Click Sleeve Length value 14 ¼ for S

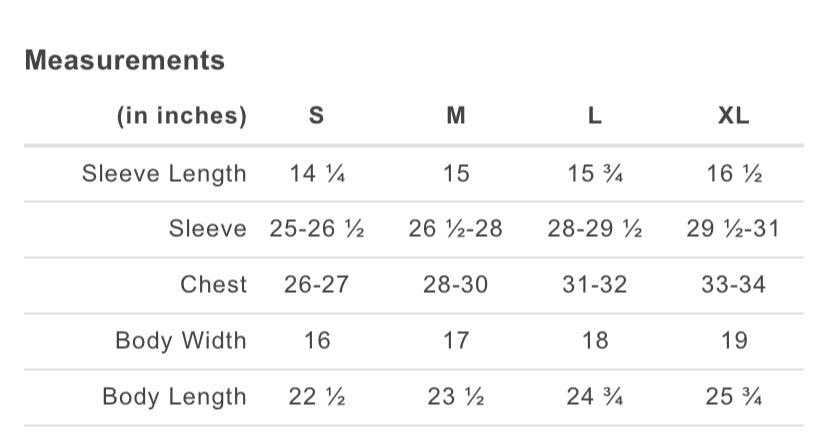point(316,173)
